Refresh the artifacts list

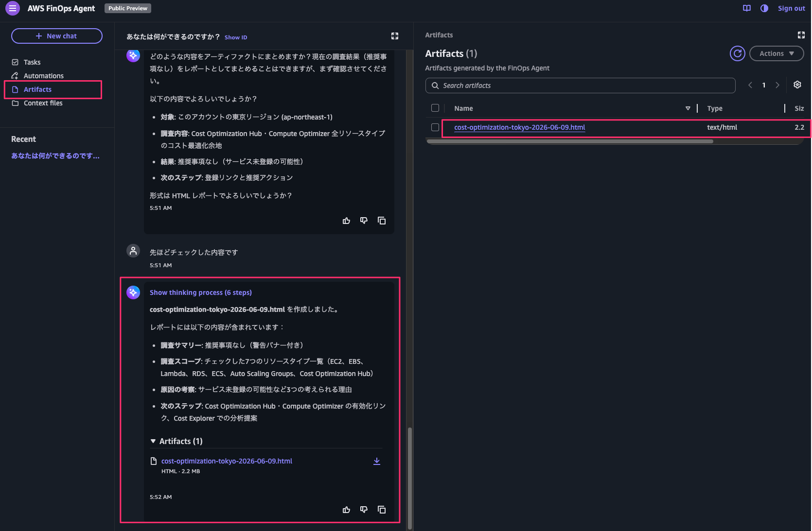[x=738, y=53]
